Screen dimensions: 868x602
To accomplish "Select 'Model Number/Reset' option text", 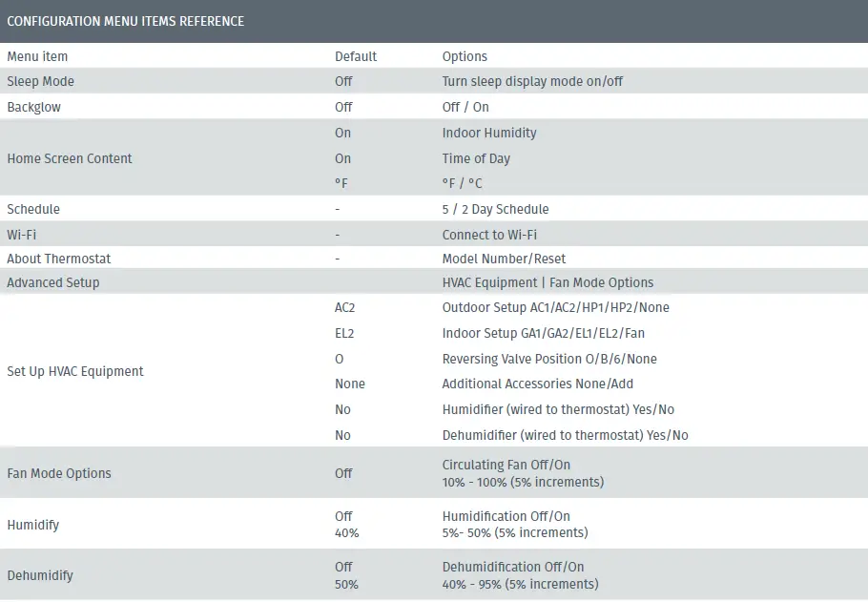I will coord(504,259).
